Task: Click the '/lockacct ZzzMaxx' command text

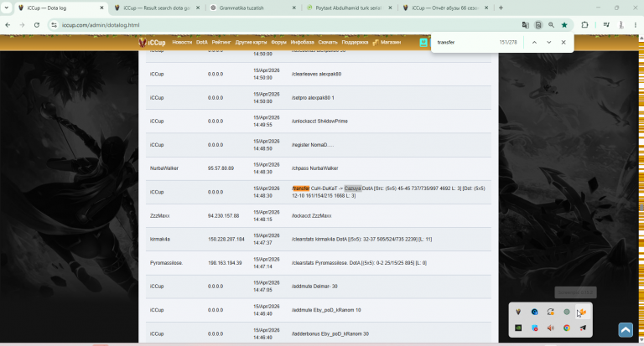Action: click(x=312, y=216)
